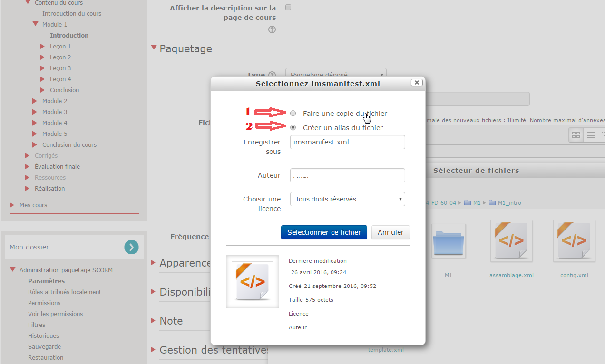Switch file picker to list view
Image resolution: width=605 pixels, height=364 pixels.
[x=590, y=135]
